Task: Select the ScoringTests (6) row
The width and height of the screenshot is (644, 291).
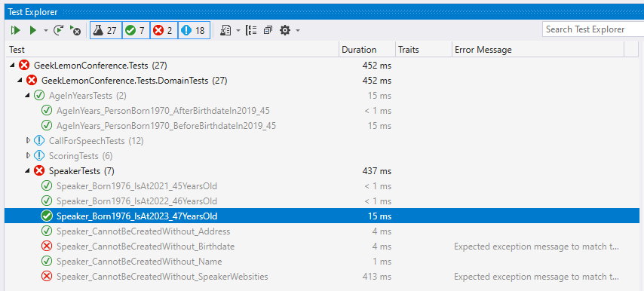Action: 322,156
